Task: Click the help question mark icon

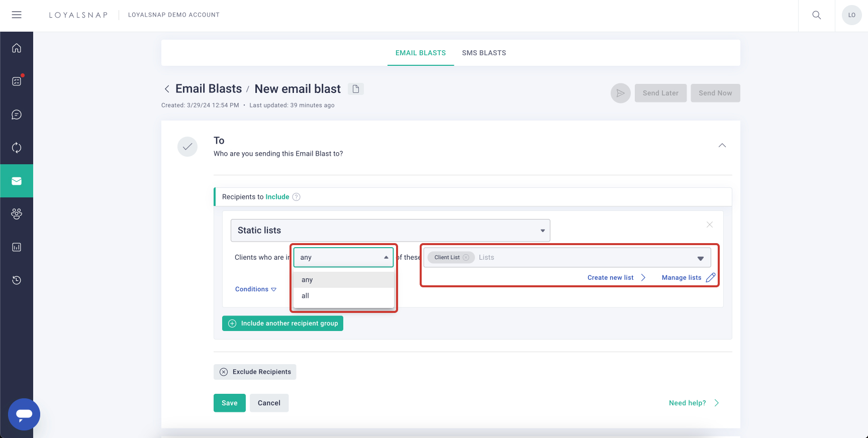Action: tap(297, 197)
